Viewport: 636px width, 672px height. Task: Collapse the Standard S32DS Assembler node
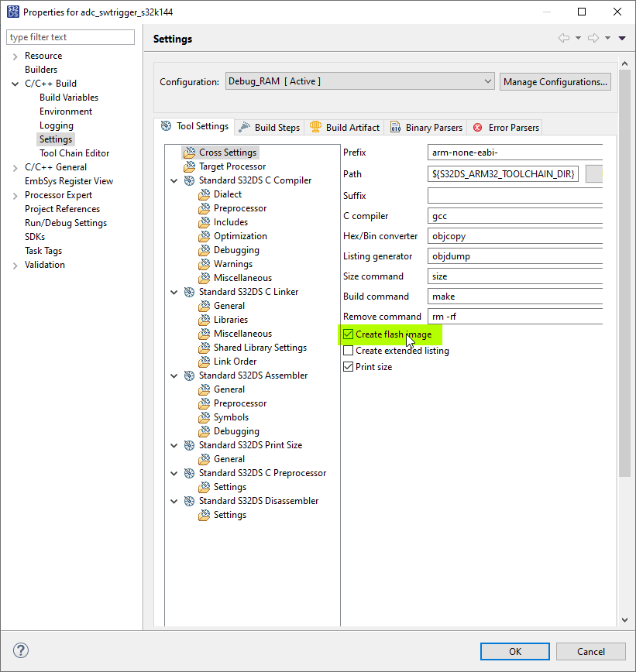click(174, 375)
